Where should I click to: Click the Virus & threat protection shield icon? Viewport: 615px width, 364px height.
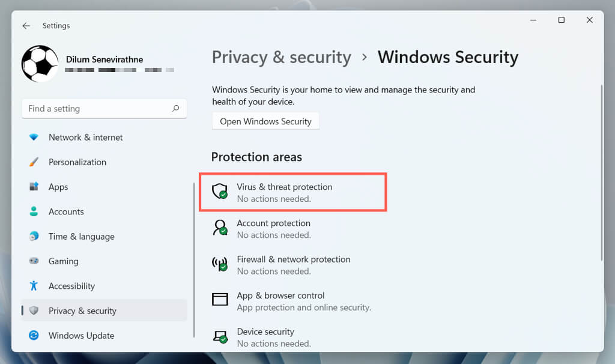pos(220,192)
